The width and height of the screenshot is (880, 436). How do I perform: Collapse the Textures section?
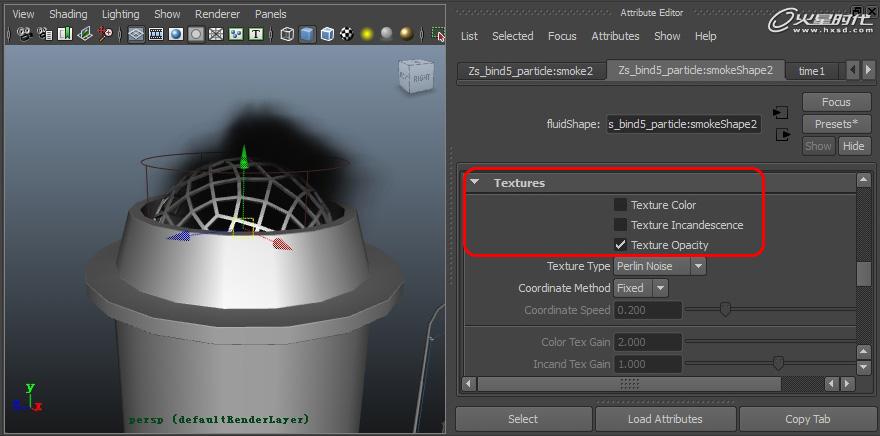click(475, 182)
